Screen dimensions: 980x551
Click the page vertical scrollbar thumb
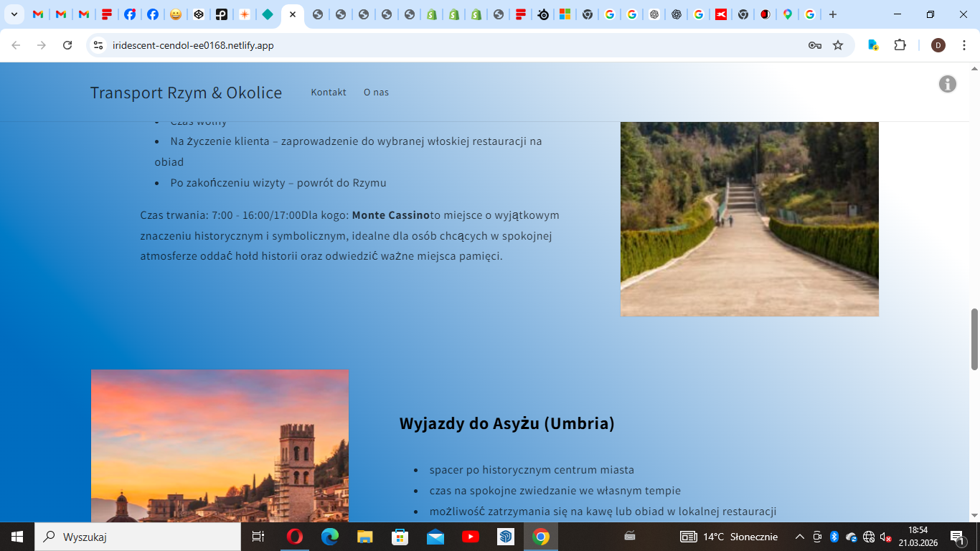(x=974, y=339)
